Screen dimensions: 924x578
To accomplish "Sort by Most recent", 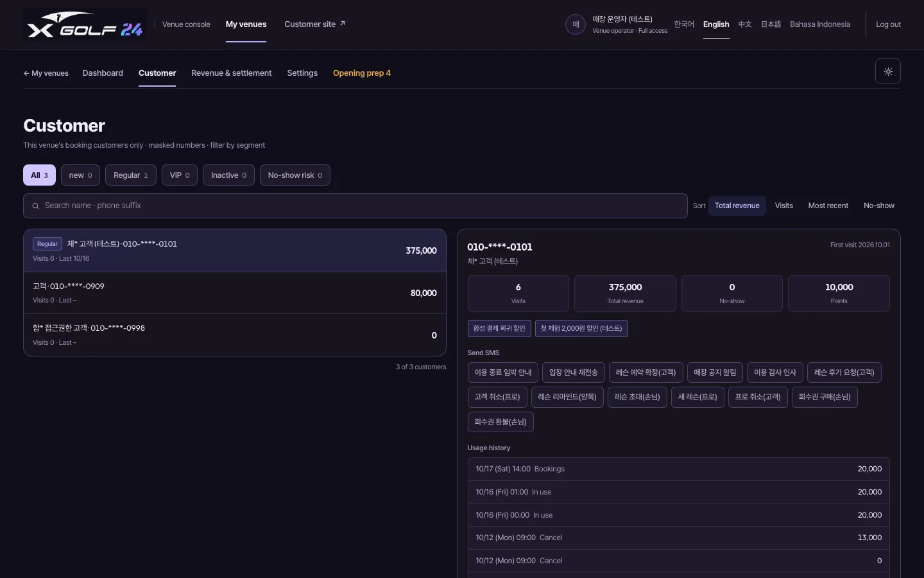I will click(828, 206).
